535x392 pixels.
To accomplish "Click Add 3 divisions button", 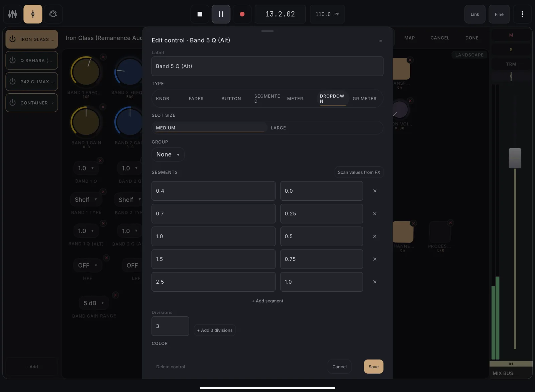I will click(x=215, y=330).
